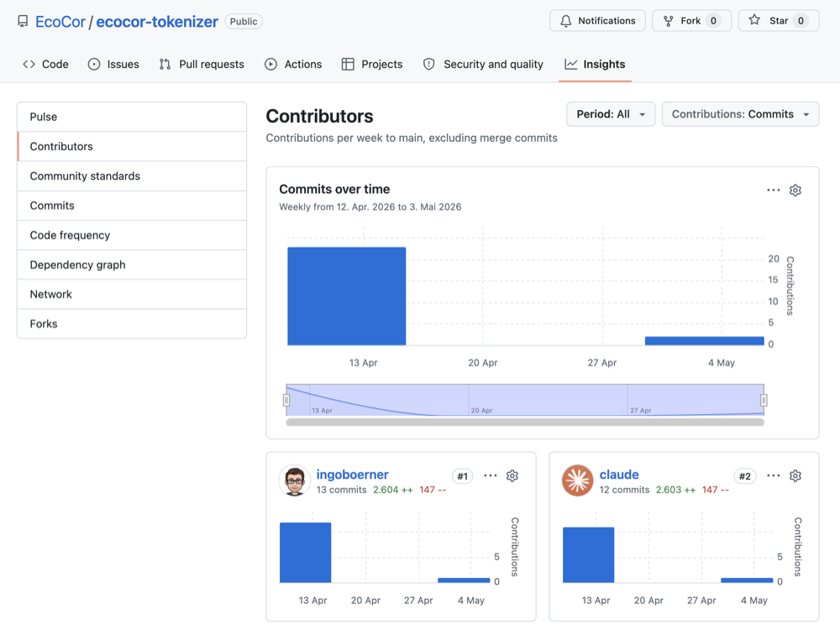
Task: Click the 13 Apr bar in ingoboerner chart
Action: click(306, 553)
